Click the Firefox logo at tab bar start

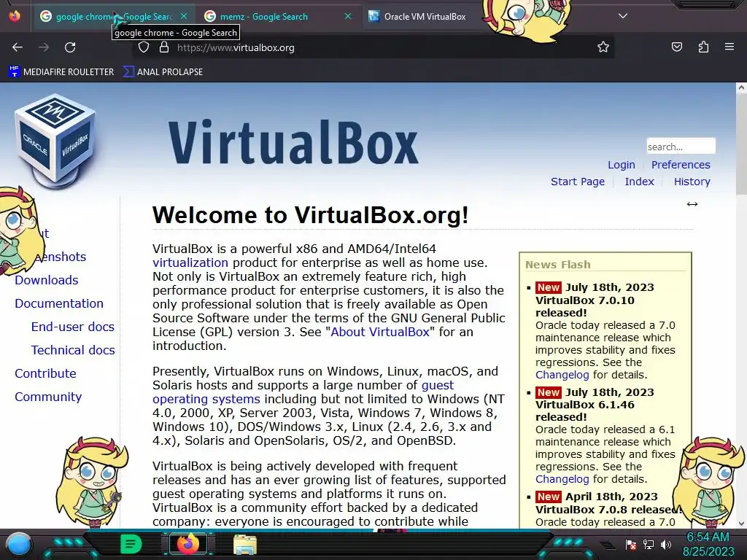pos(15,16)
